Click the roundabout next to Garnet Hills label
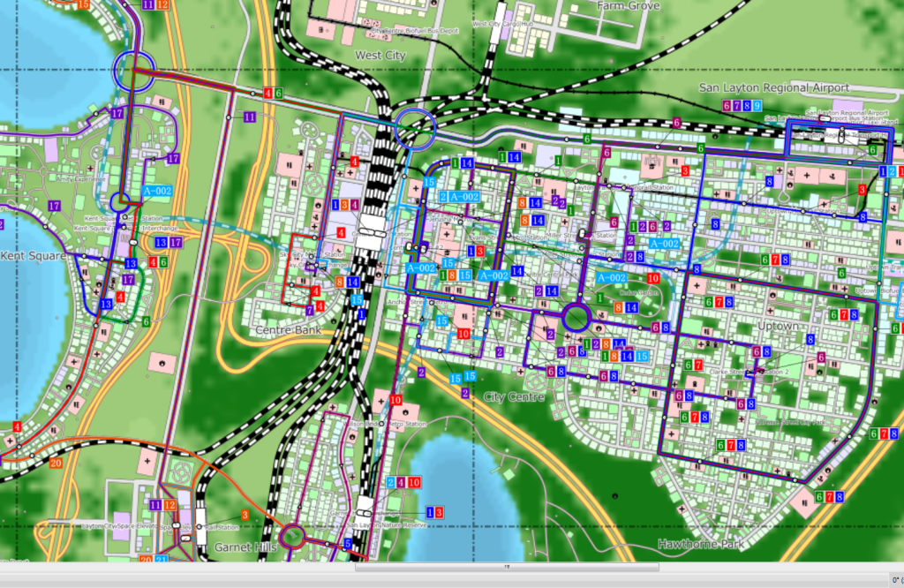Viewport: 904px width, 588px height. coord(293,536)
